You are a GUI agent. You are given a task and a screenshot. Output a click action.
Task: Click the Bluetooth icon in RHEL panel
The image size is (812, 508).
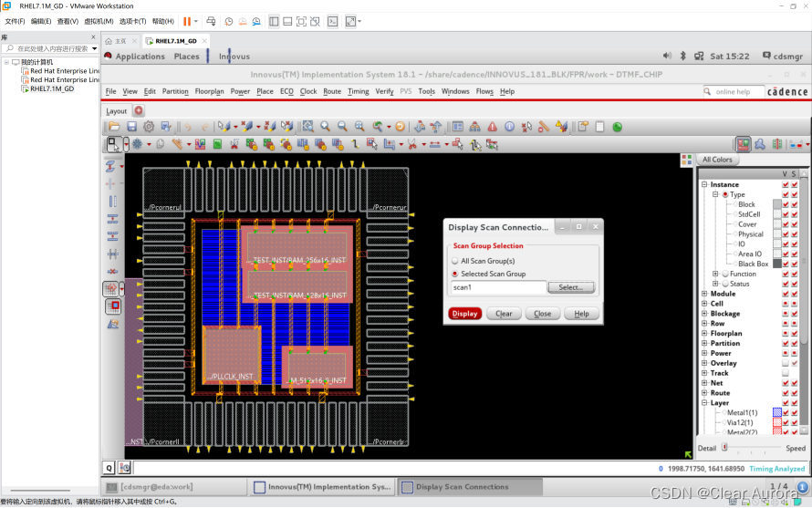point(683,56)
